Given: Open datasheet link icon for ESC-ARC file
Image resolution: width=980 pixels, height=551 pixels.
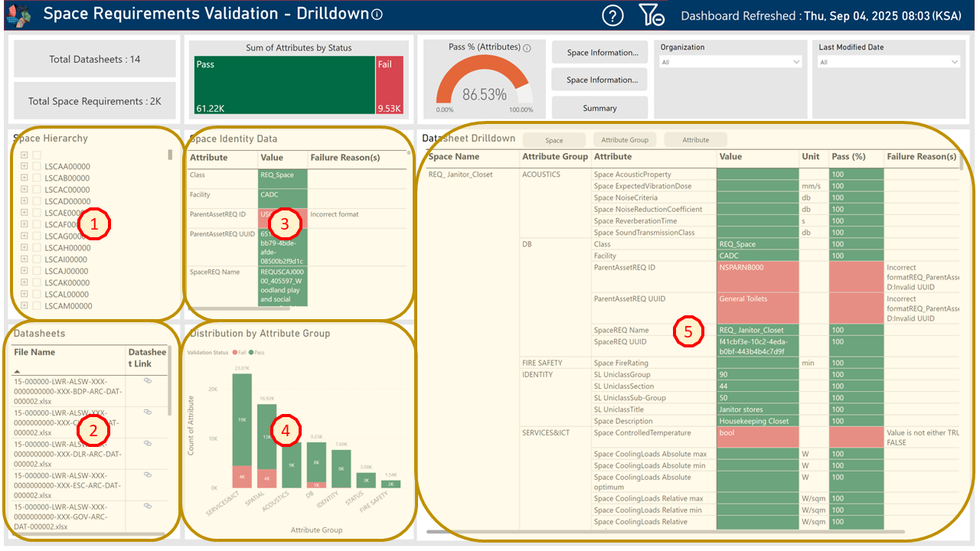Looking at the screenshot, I should pos(148,474).
